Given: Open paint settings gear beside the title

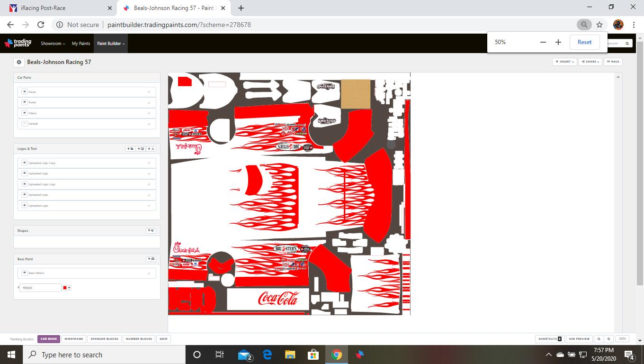Looking at the screenshot, I should click(19, 62).
